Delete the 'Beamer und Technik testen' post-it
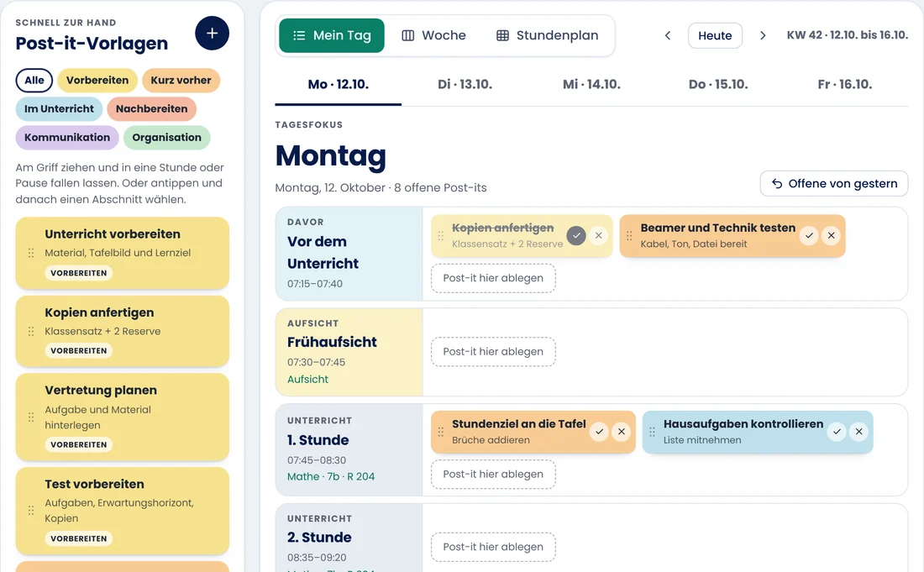Image resolution: width=924 pixels, height=572 pixels. click(831, 236)
